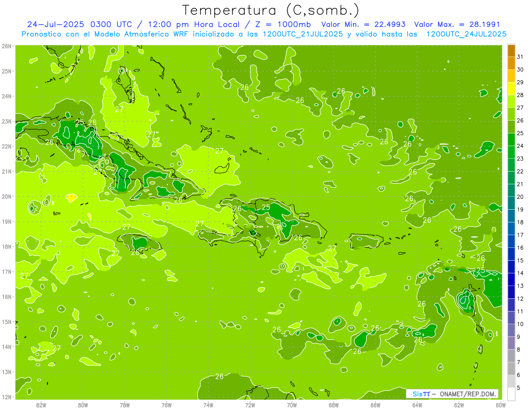Click the "31" label on the color legend

click(x=520, y=57)
